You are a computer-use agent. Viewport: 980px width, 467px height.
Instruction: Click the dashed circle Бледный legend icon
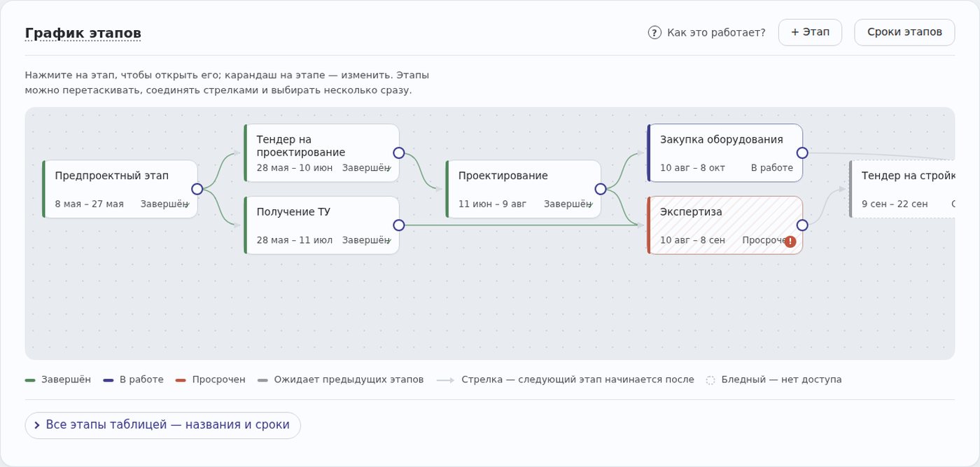click(x=710, y=380)
